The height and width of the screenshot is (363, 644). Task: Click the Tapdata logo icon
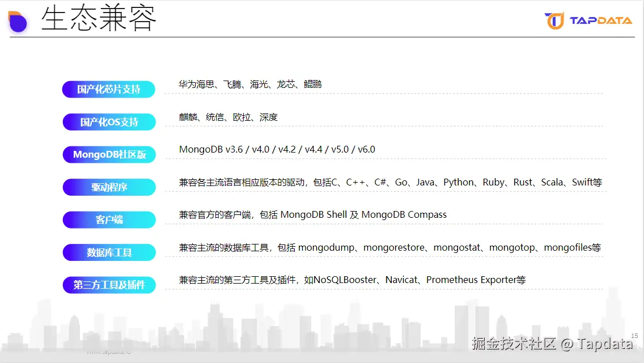554,20
